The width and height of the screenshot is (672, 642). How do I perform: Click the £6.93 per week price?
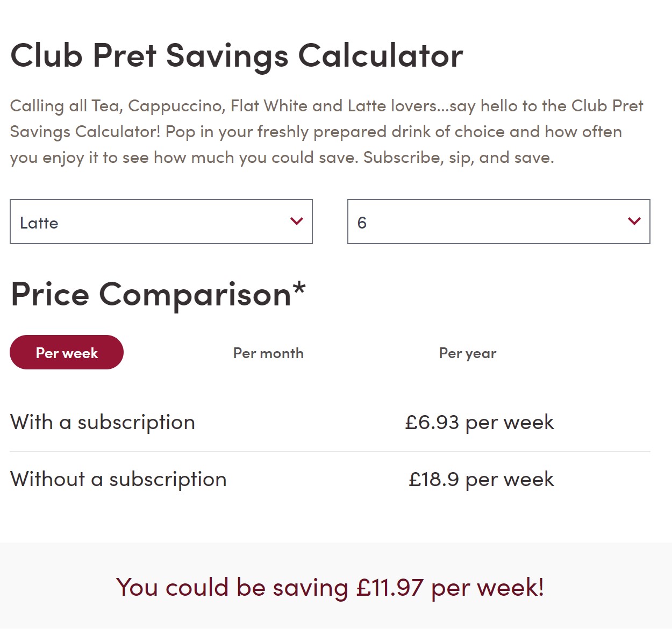(x=479, y=423)
